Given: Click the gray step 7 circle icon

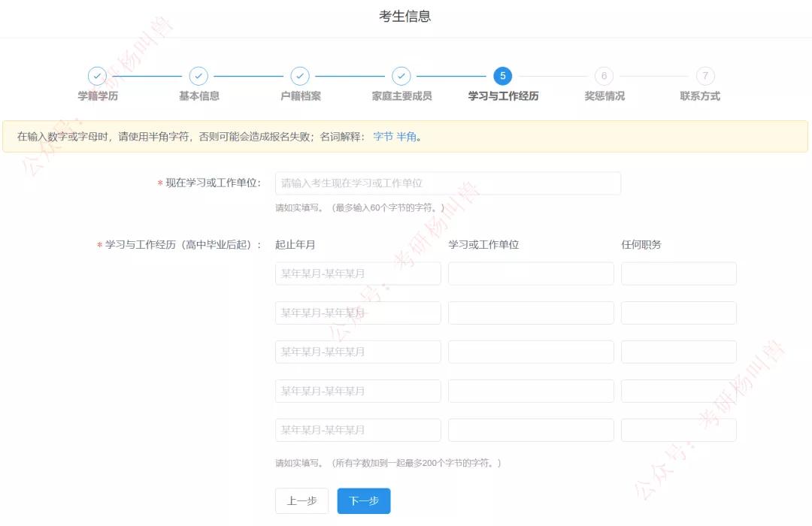Looking at the screenshot, I should [704, 76].
